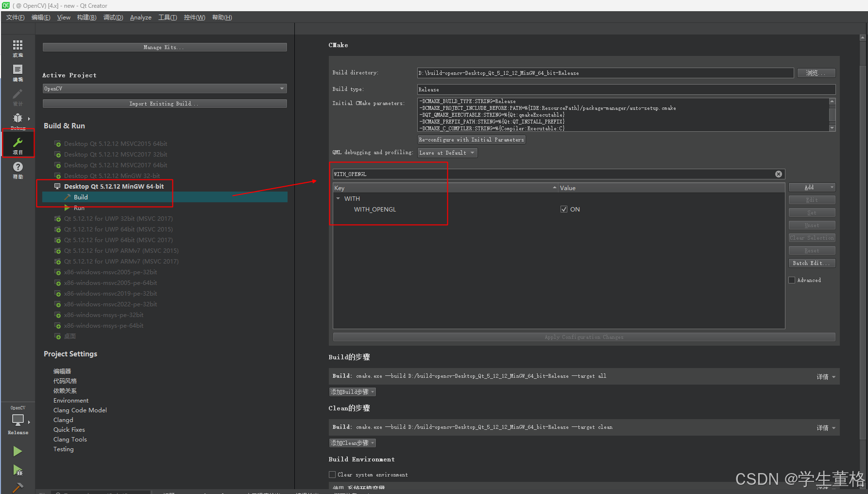
Task: Enable kit x86-windows-msvc2005-pe-32bit
Action: click(x=110, y=272)
